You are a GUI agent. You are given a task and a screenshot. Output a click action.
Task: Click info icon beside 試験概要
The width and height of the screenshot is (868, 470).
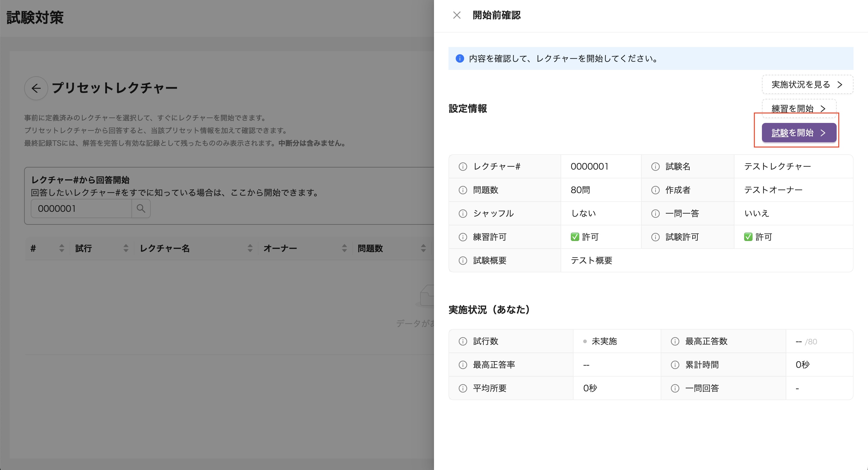(463, 260)
